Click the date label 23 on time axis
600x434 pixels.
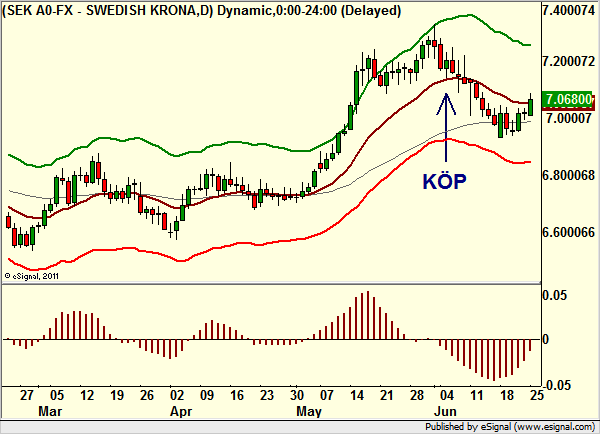click(267, 395)
